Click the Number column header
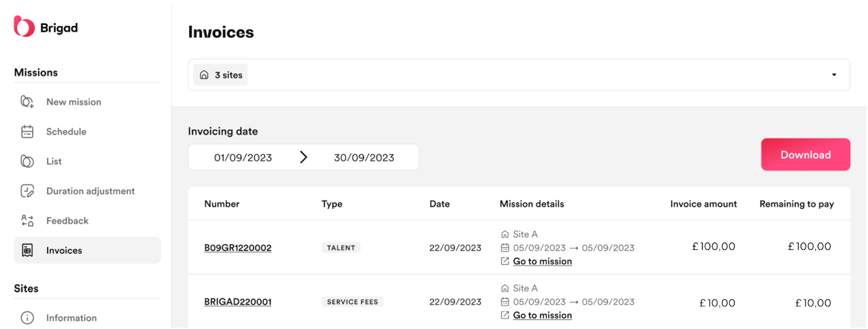The image size is (868, 329). (x=222, y=204)
